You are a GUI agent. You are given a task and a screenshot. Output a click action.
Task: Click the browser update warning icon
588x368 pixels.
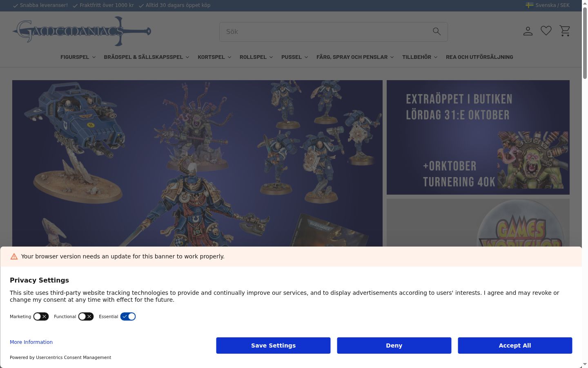(14, 256)
